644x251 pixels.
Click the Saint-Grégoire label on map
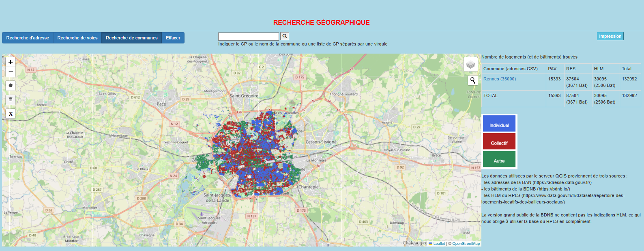point(244,96)
